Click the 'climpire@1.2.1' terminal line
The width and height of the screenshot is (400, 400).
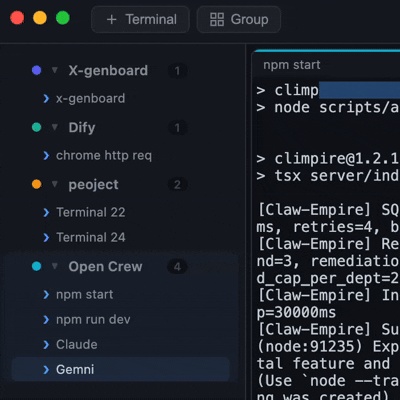328,159
